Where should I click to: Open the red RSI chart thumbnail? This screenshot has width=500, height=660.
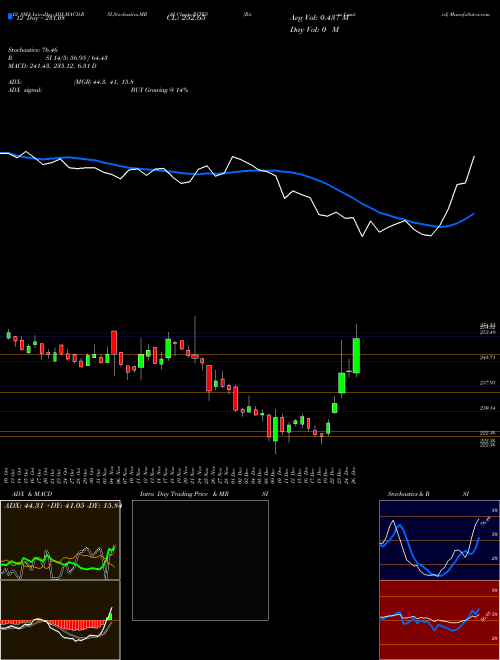439,620
